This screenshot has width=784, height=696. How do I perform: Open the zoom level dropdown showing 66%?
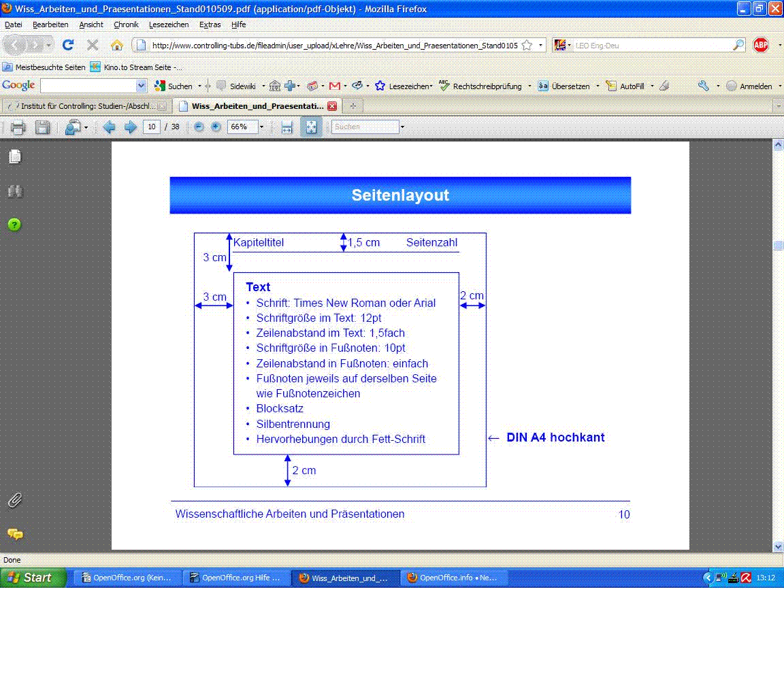(260, 127)
